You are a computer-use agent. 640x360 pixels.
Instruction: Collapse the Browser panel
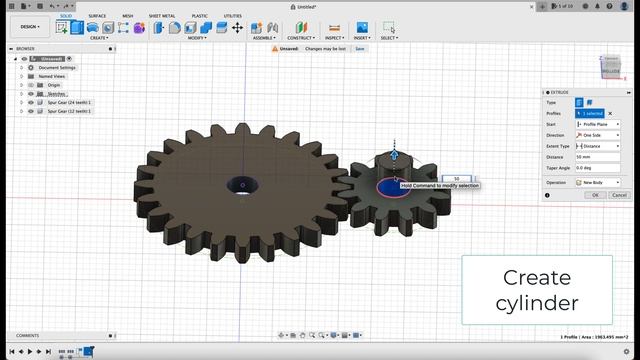pyautogui.click(x=11, y=49)
